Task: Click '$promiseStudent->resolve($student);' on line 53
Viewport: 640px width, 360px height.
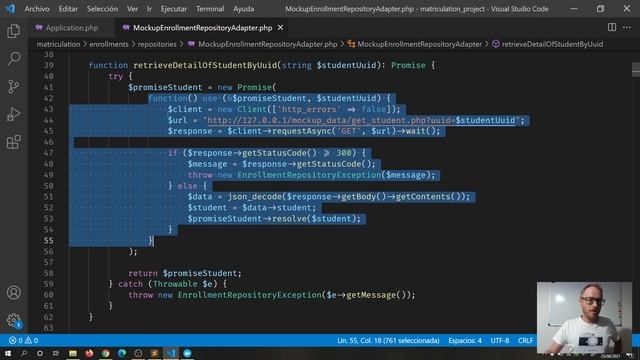Action: [274, 219]
